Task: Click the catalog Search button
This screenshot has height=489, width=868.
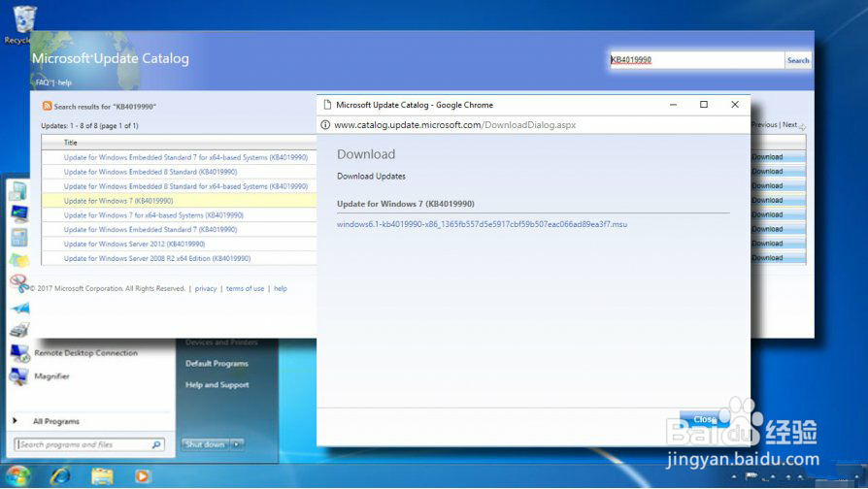Action: 798,60
